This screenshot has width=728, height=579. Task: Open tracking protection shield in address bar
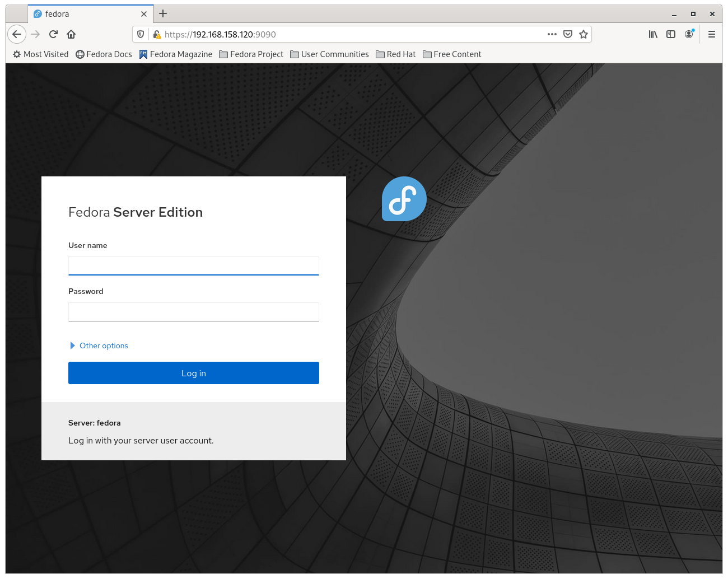[x=141, y=34]
